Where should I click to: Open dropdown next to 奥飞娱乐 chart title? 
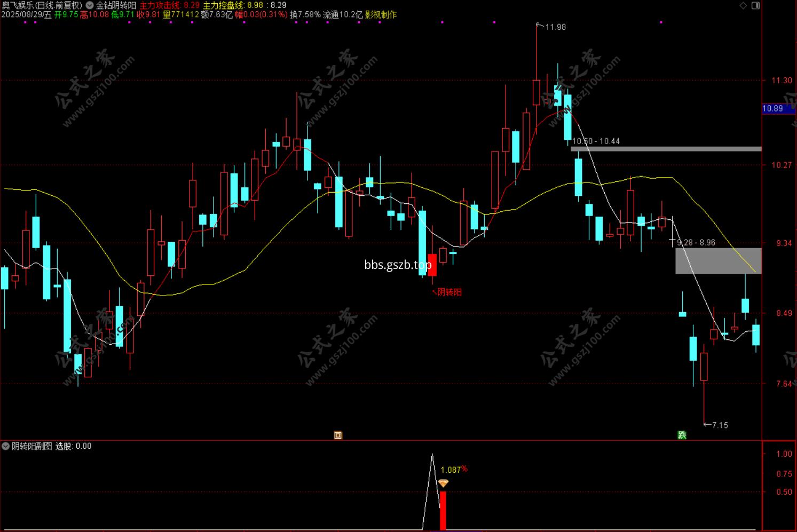pos(90,5)
